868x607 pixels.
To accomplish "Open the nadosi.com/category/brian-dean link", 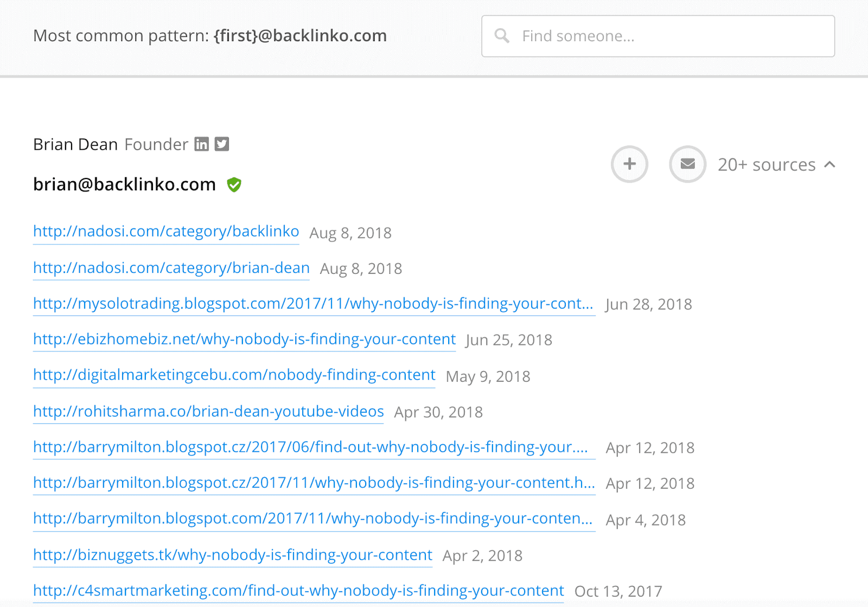I will (171, 268).
